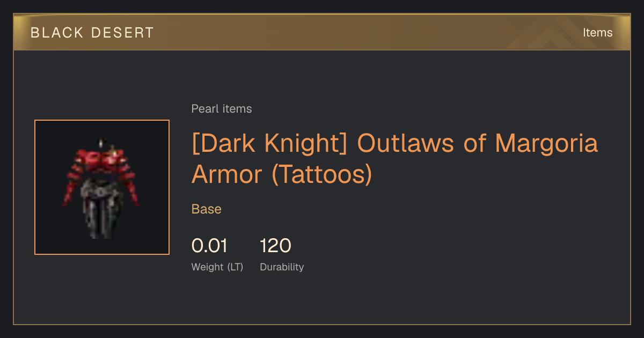
Task: Click the empty dark card area below stats
Action: click(322, 299)
